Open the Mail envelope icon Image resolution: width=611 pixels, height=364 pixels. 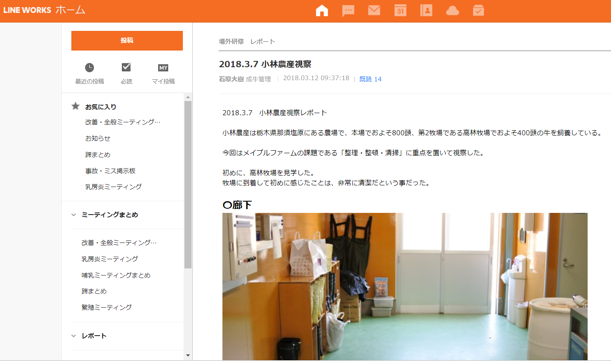click(374, 10)
